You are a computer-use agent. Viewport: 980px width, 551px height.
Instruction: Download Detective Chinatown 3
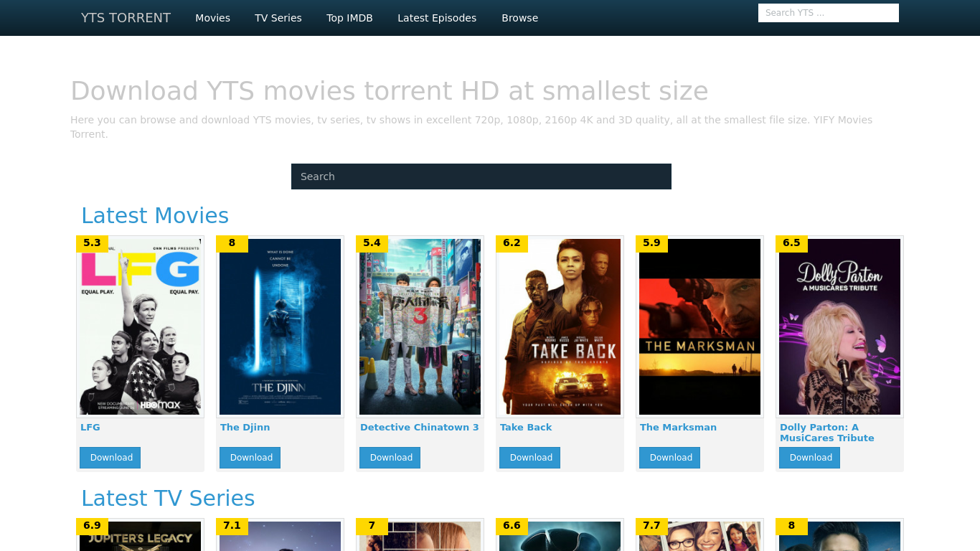(x=390, y=458)
